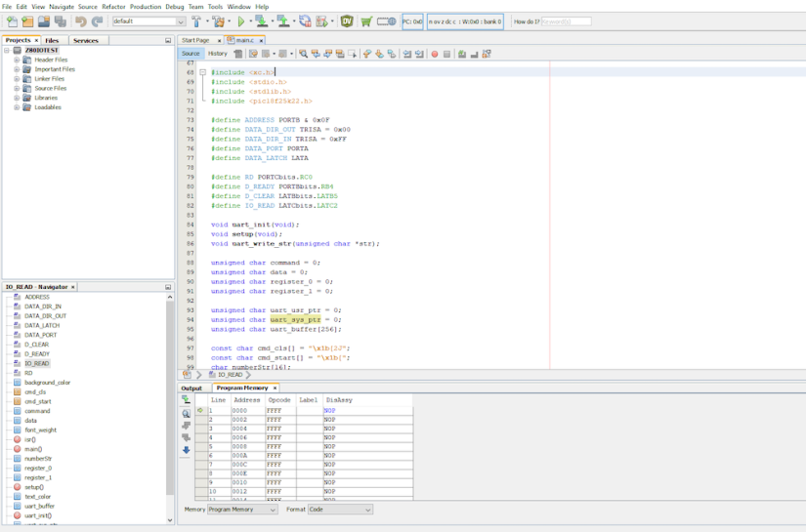
Task: Click the 'How do I?' keyword search field
Action: click(567, 20)
